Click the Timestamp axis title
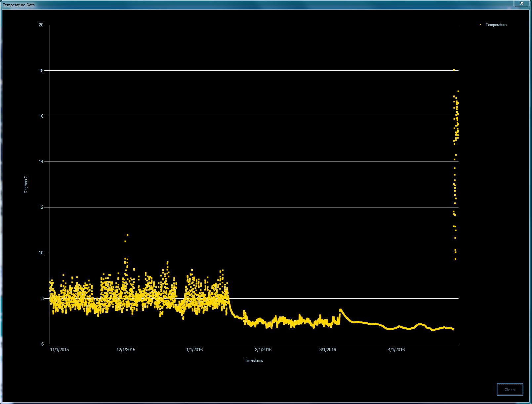The height and width of the screenshot is (404, 532). (x=254, y=360)
